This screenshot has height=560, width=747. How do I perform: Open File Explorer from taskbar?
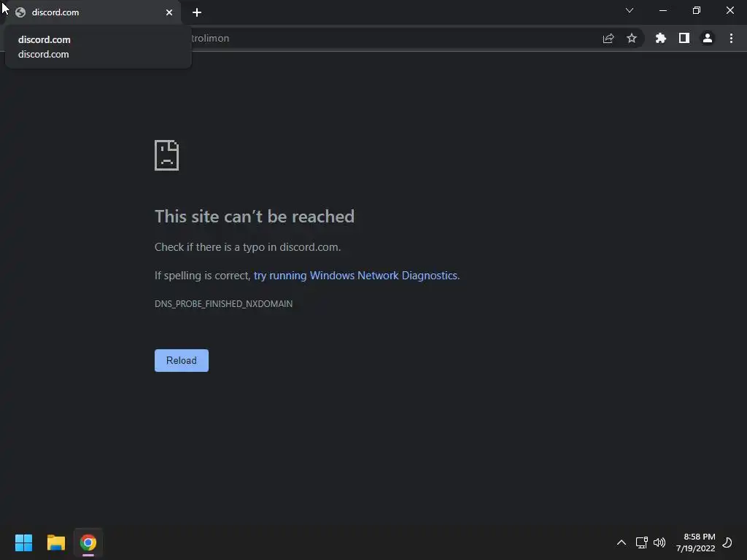pyautogui.click(x=55, y=542)
